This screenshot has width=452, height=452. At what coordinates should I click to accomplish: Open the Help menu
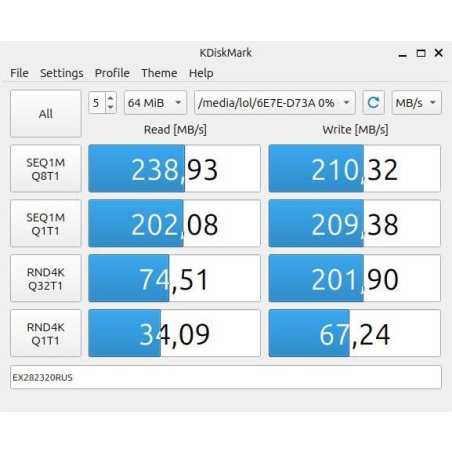(201, 73)
